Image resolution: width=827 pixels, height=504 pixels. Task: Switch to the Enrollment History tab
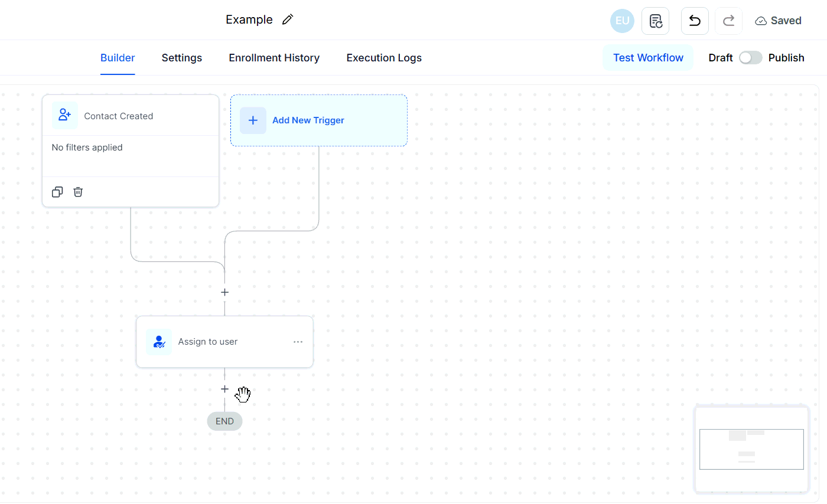point(274,57)
